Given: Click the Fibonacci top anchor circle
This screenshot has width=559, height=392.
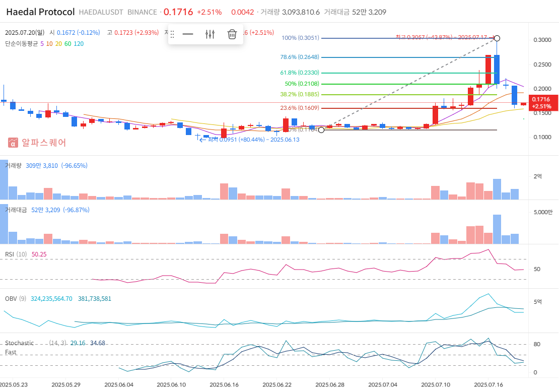Looking at the screenshot, I should click(497, 38).
